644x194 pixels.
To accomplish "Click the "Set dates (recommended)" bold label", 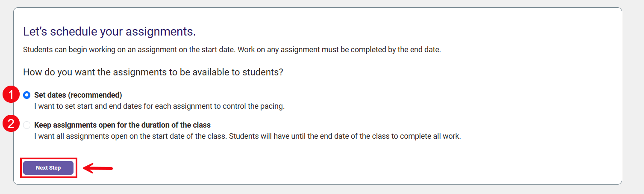I will (78, 95).
